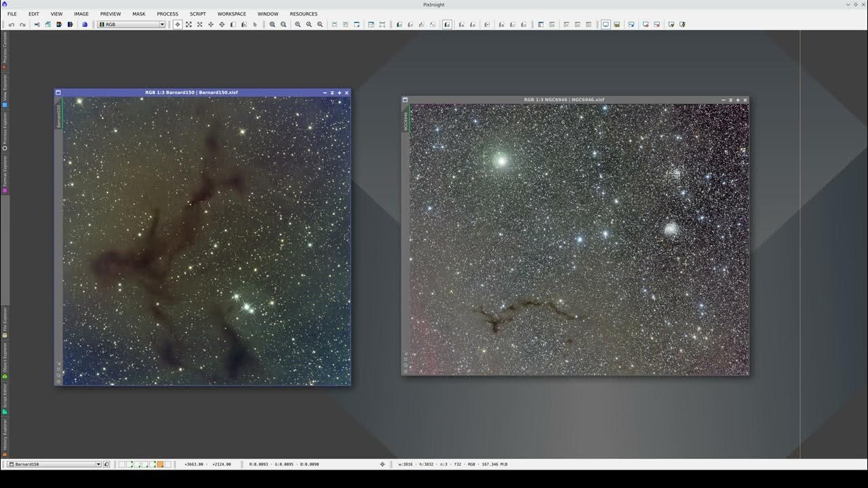Open the Format Explorer side panel
This screenshot has width=868, height=488.
5,174
